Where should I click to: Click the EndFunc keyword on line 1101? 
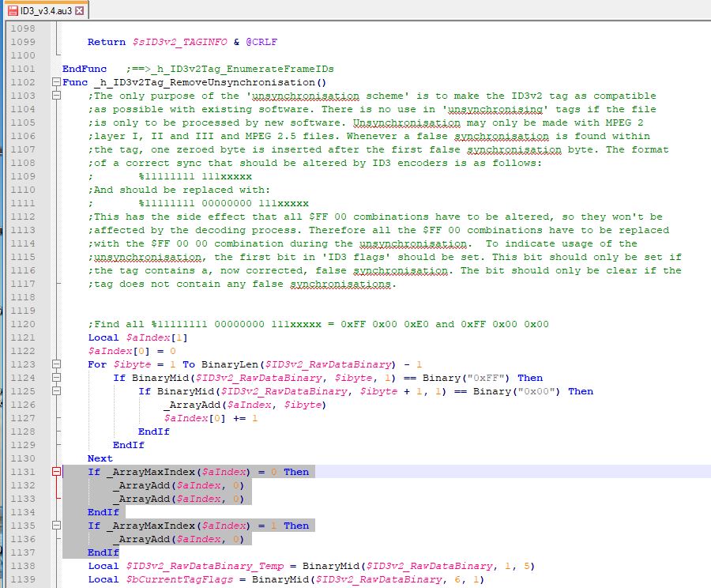[x=85, y=69]
